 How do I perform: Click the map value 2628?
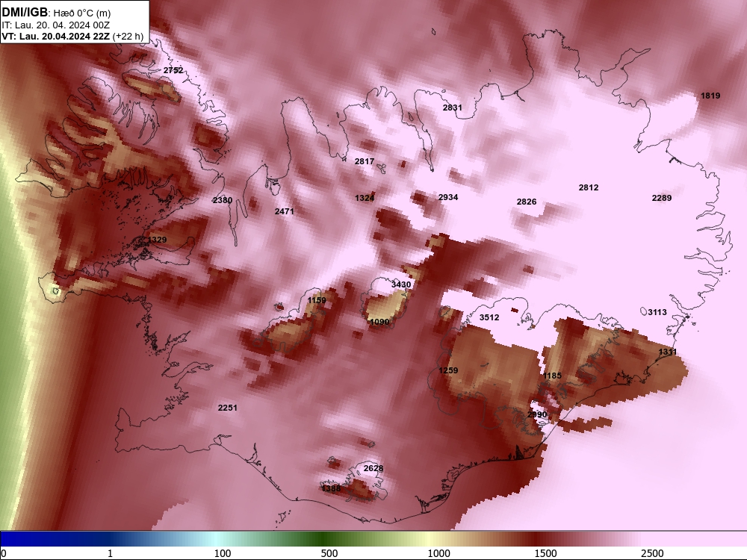pyautogui.click(x=373, y=469)
